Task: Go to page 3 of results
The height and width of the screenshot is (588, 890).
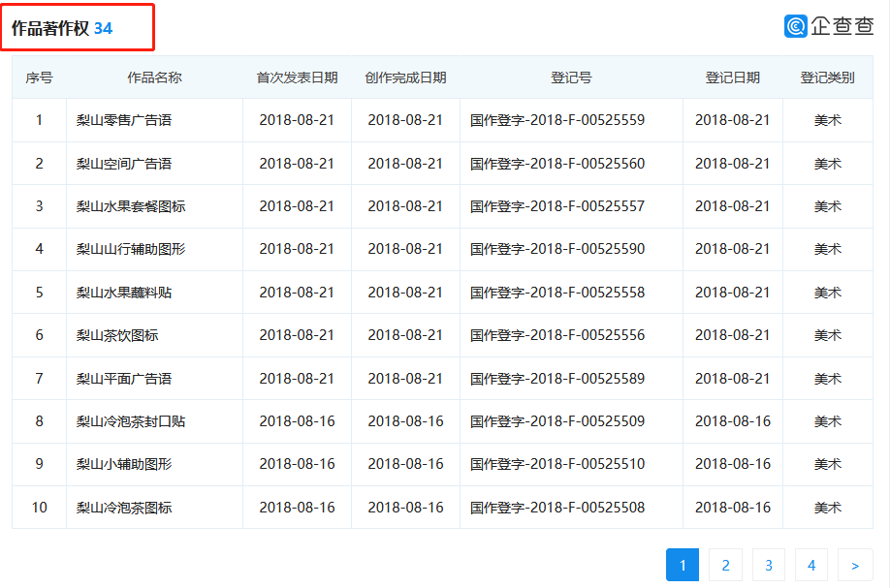Action: tap(769, 565)
